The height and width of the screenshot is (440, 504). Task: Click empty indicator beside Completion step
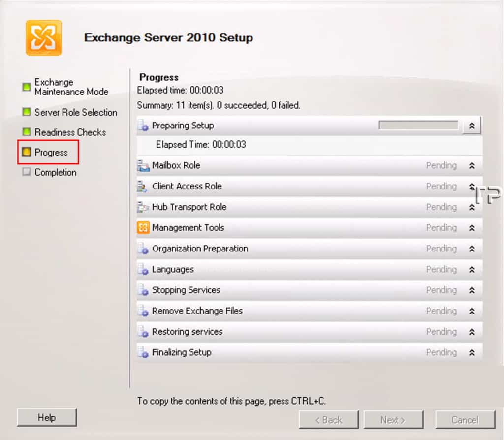[x=27, y=172]
